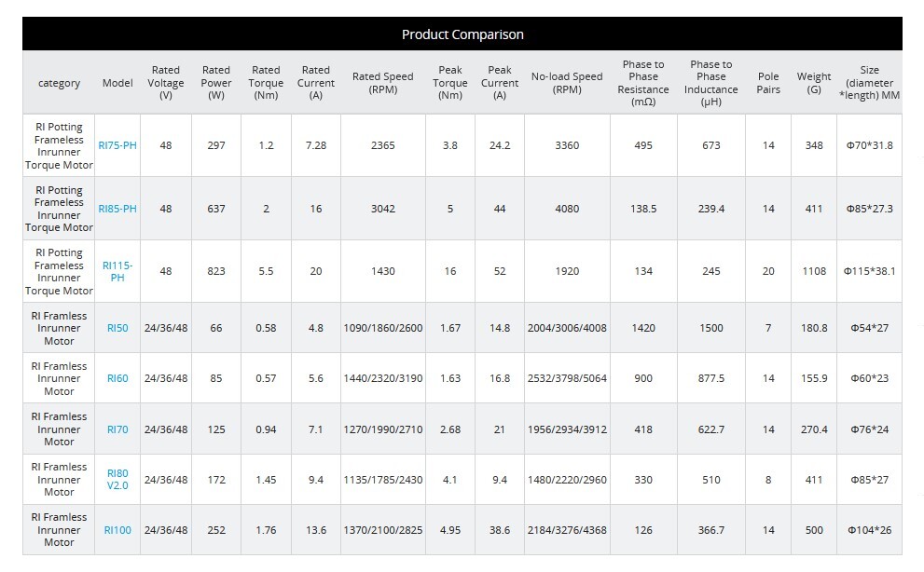This screenshot has height=572, width=924.
Task: Select the 2365 rated speed cell
Action: (383, 145)
